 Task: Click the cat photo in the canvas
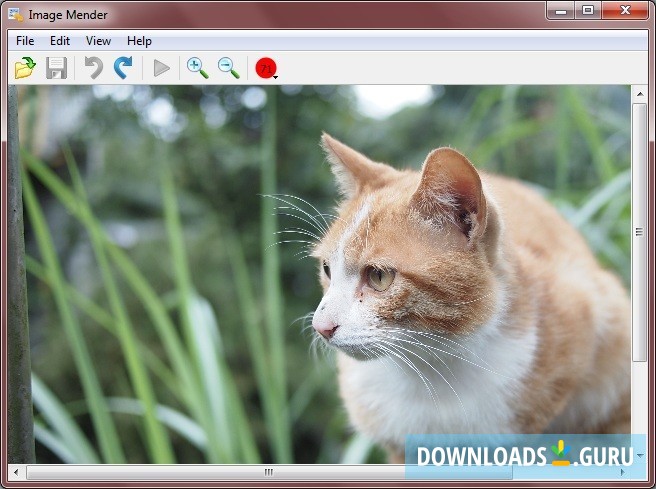320,274
